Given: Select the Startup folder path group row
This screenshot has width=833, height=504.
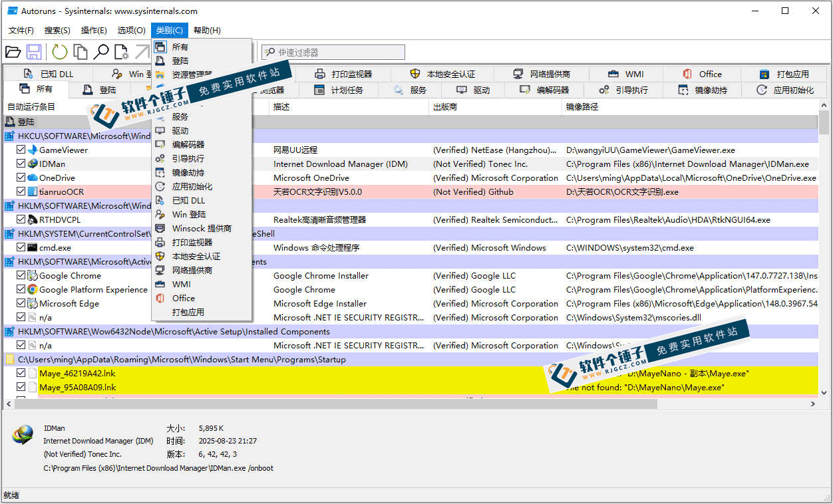Looking at the screenshot, I should 411,360.
